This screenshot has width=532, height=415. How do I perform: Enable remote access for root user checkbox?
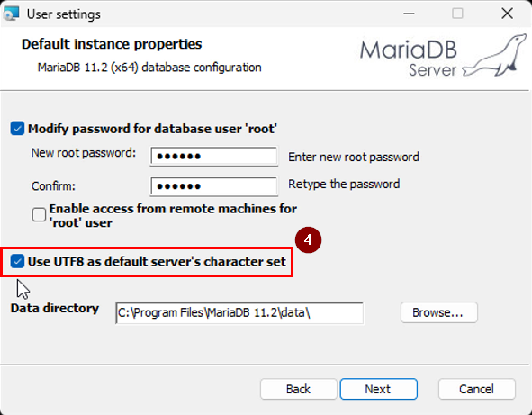[x=39, y=215]
